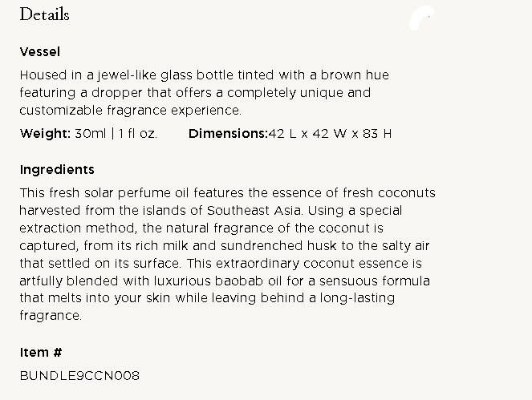Click the line starting 'captured, from its rich milk'
Screen dimensions: 532x400
213,246
